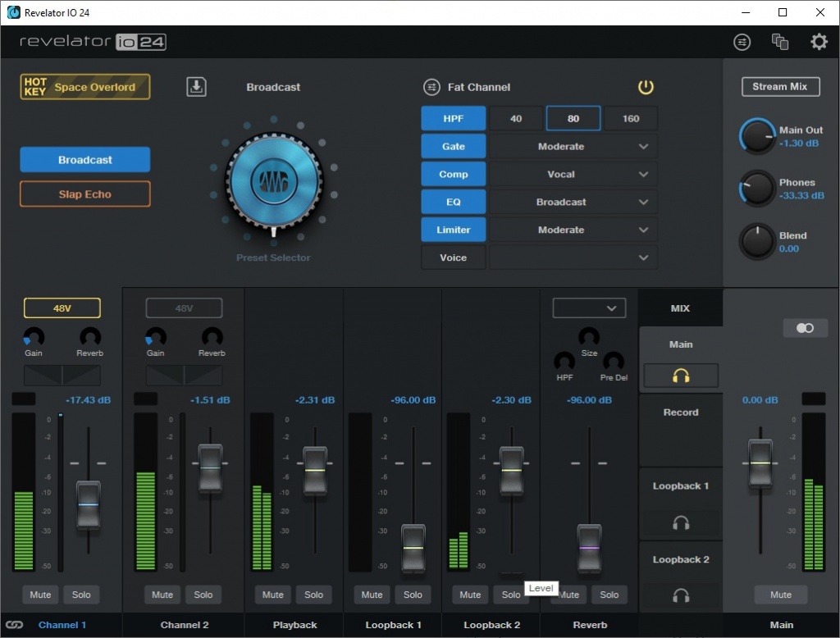Toggle the Fat Channel power icon

[646, 87]
